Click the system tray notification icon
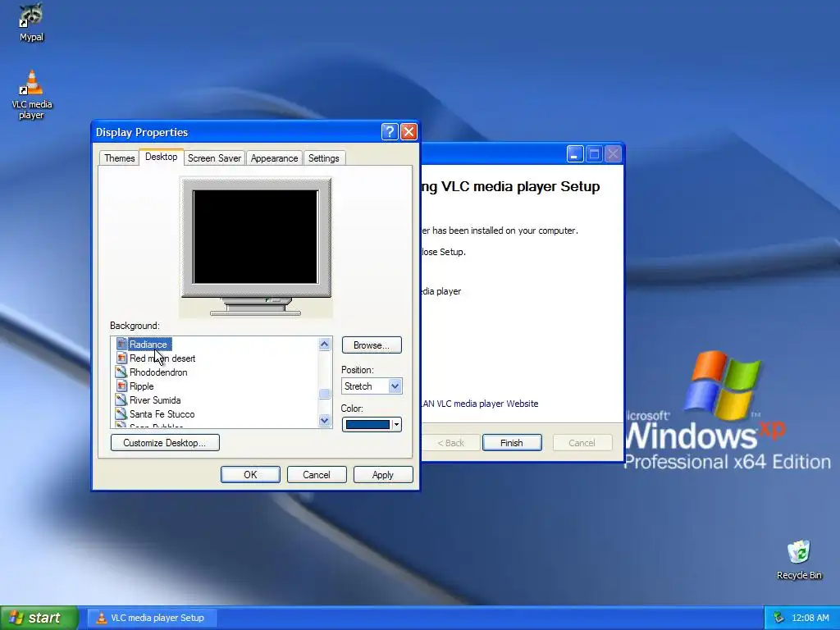The image size is (840, 630). point(778,618)
